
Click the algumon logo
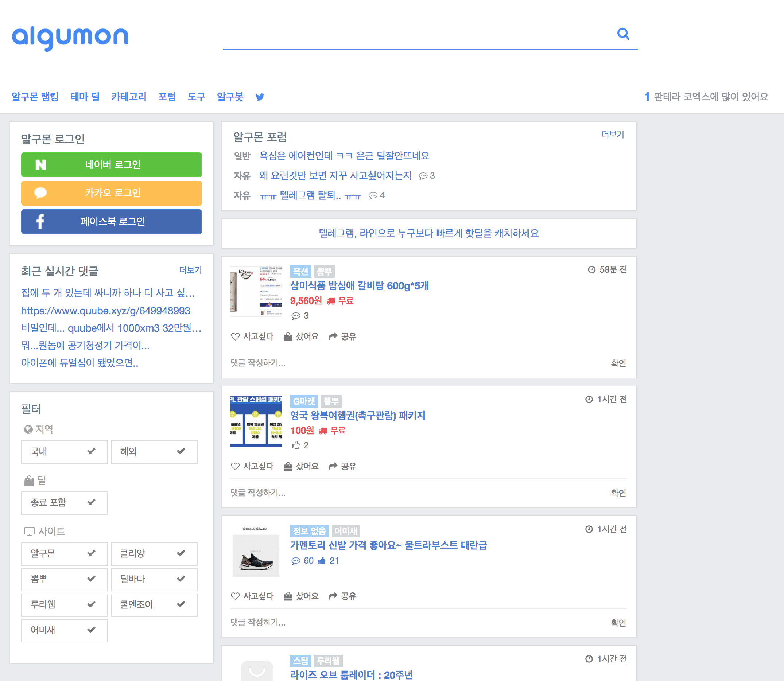70,37
